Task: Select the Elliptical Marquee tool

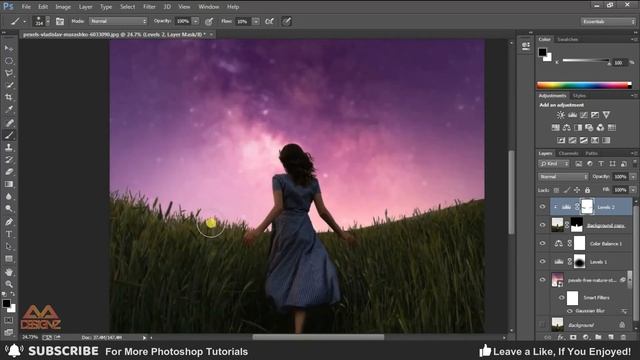Action: pyautogui.click(x=9, y=61)
